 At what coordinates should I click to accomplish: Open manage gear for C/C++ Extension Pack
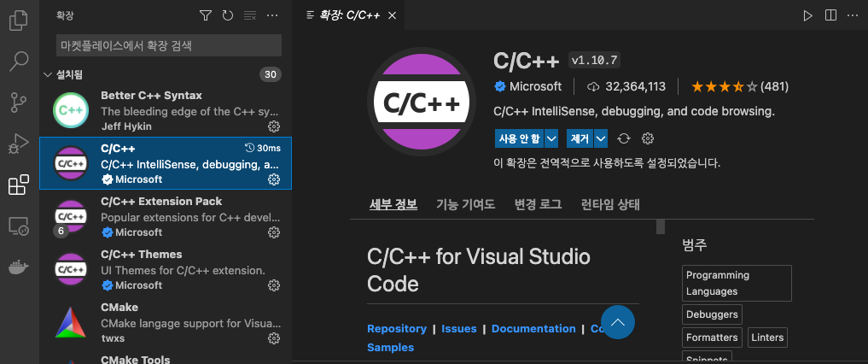point(273,232)
